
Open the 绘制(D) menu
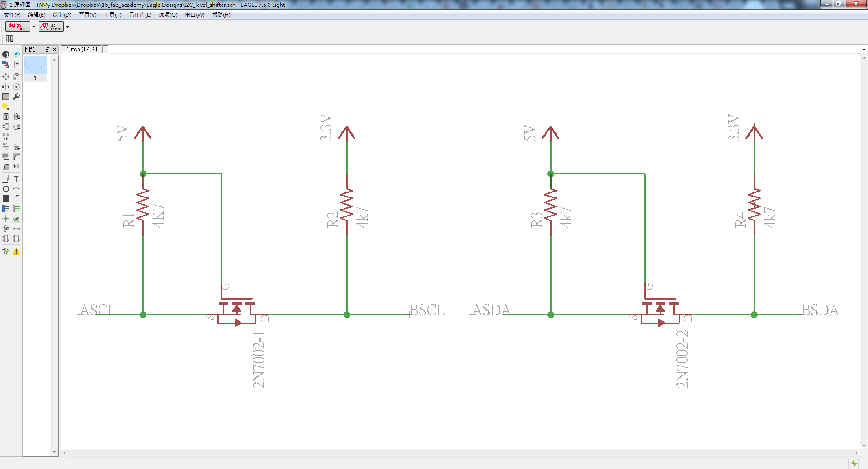point(62,15)
